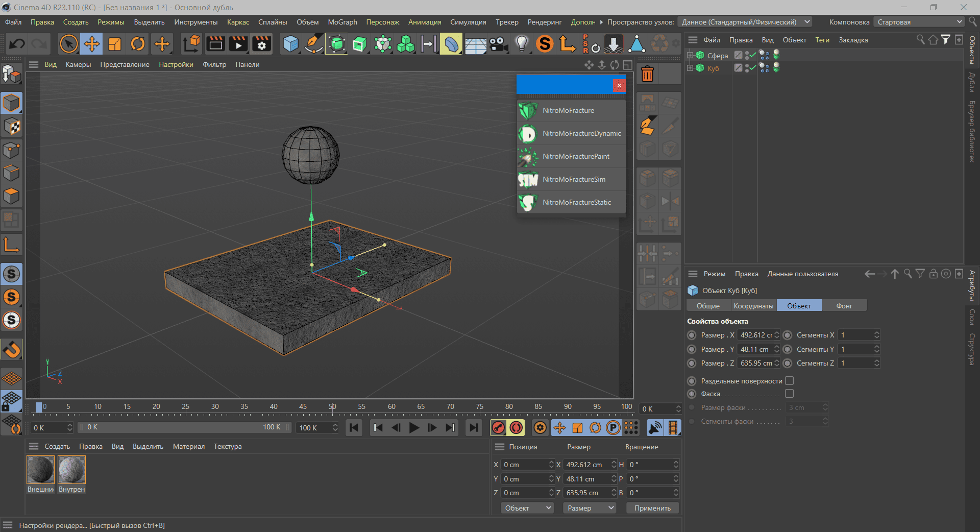
Task: Open the Рендеринг menu
Action: (x=544, y=22)
